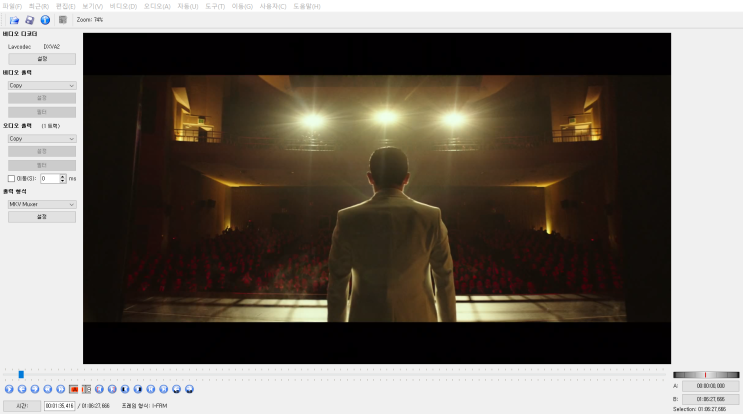Open the 편집(E) menu
The image size is (743, 414).
pyautogui.click(x=65, y=6)
